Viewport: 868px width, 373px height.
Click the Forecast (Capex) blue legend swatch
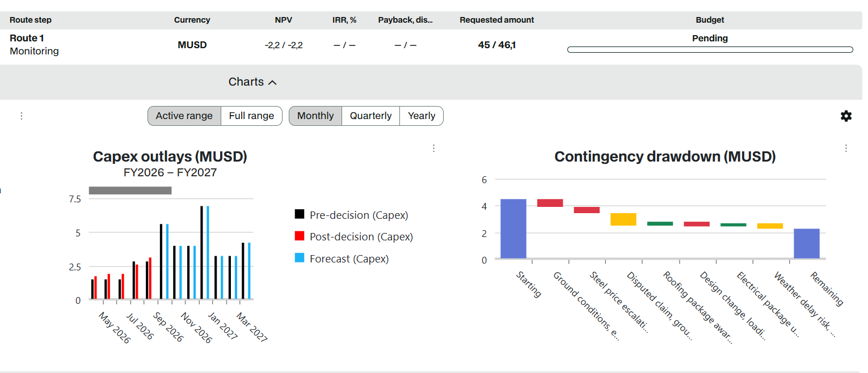(x=300, y=258)
